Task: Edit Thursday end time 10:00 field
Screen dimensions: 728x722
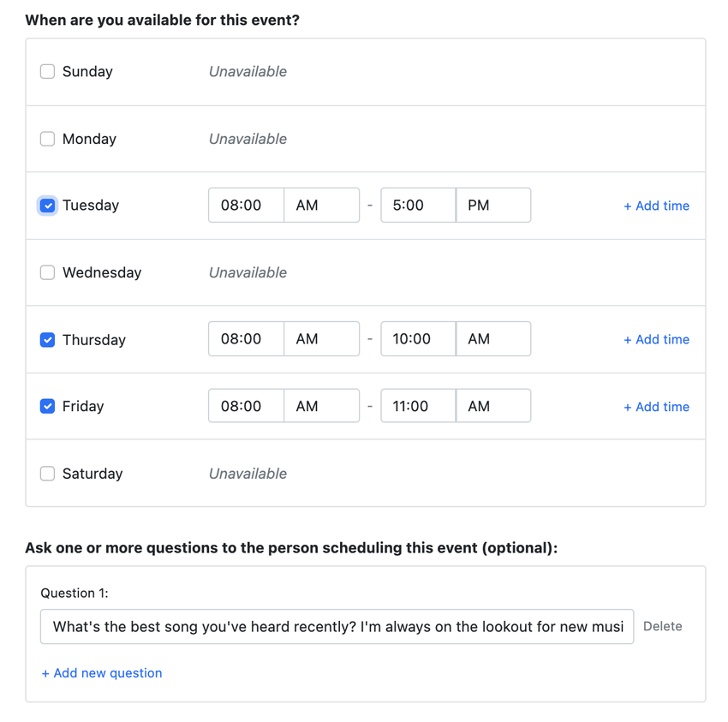Action: (x=418, y=339)
